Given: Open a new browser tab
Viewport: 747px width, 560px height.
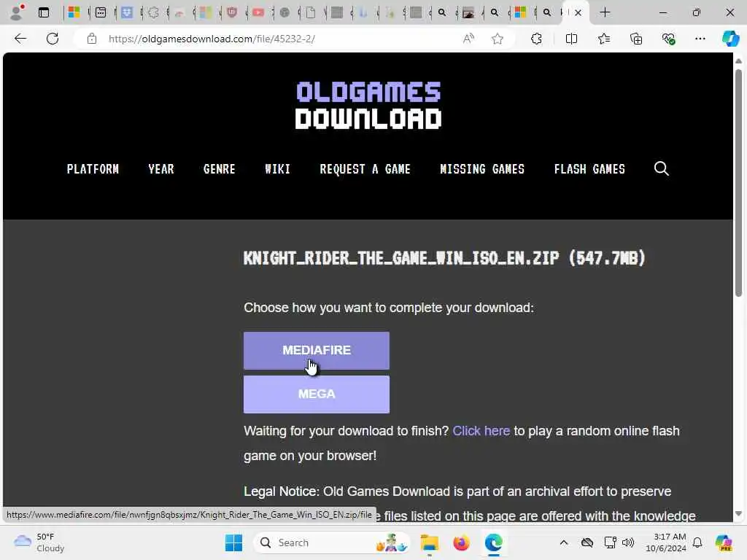Looking at the screenshot, I should click(x=605, y=12).
